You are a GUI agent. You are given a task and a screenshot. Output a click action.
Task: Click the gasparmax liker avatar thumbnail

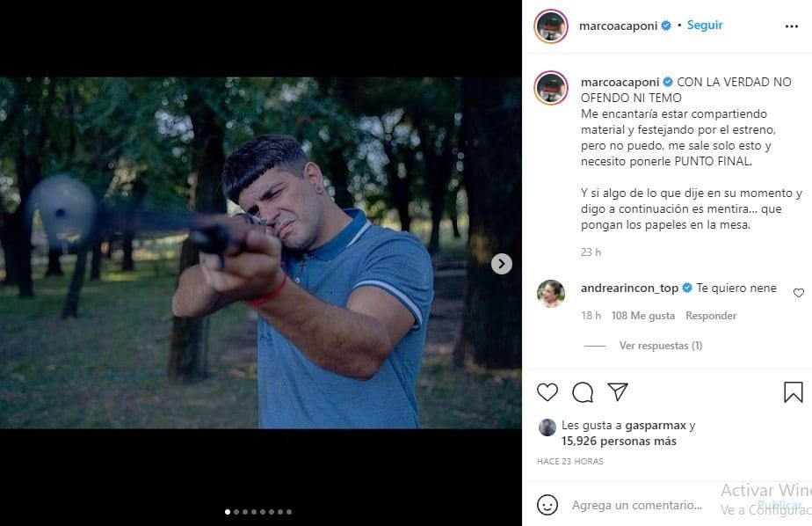[547, 427]
